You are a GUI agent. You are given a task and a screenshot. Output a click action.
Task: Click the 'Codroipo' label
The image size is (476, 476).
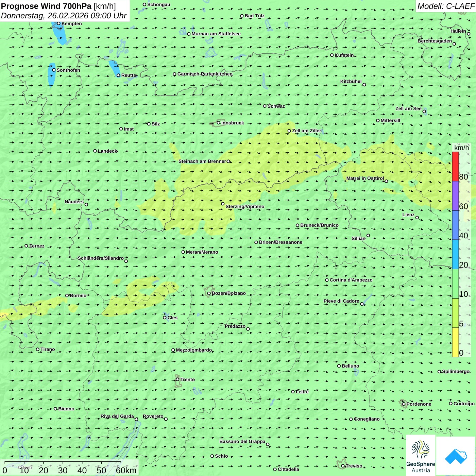464,404
